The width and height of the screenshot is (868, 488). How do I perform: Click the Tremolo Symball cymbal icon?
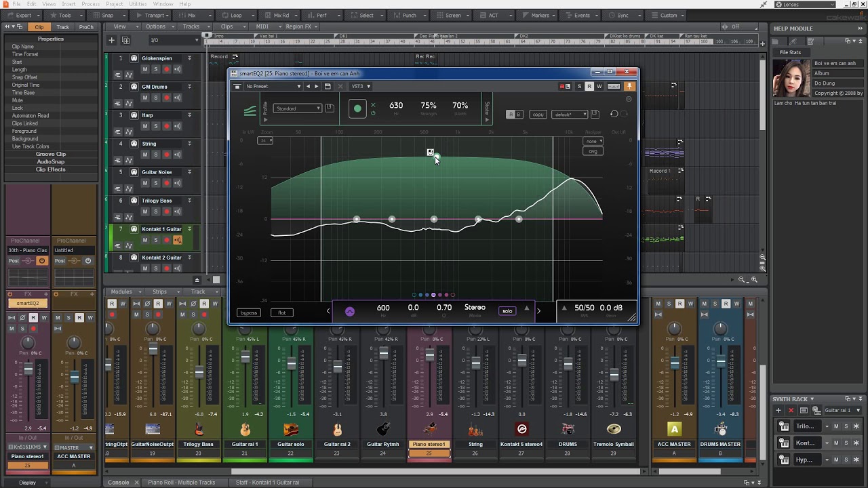click(614, 428)
